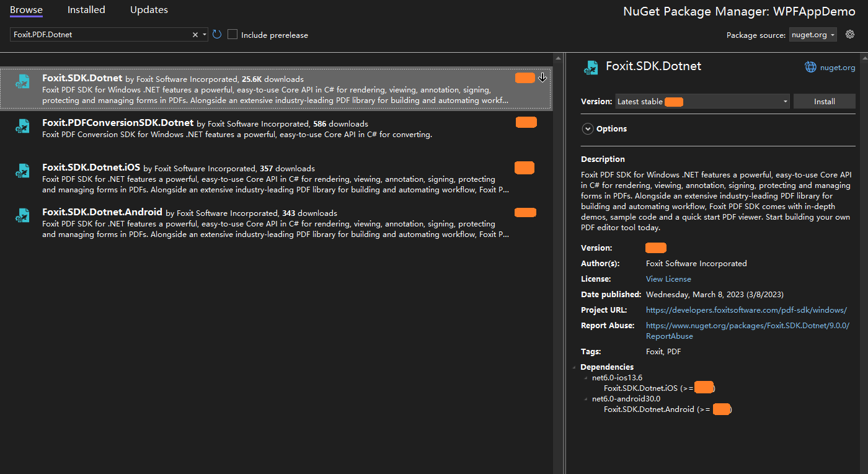Collapse the net6.0-ios13.6 dependency group
Image resolution: width=868 pixels, height=474 pixels.
585,377
